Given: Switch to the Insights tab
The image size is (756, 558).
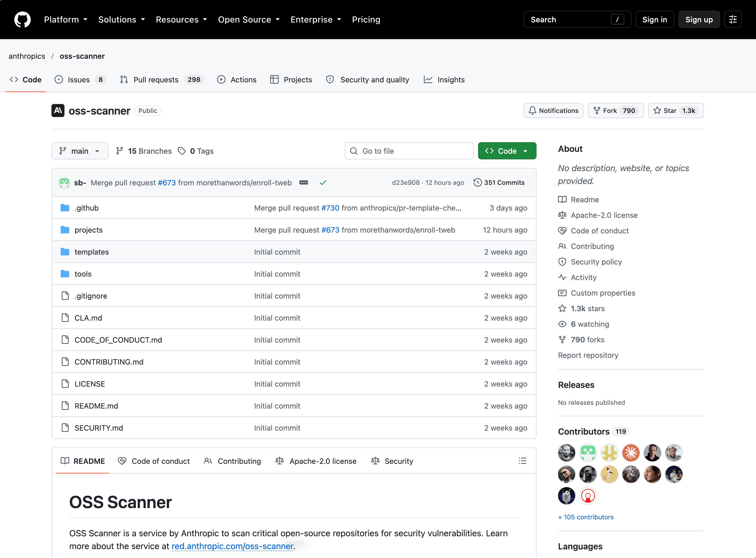Looking at the screenshot, I should tap(444, 79).
